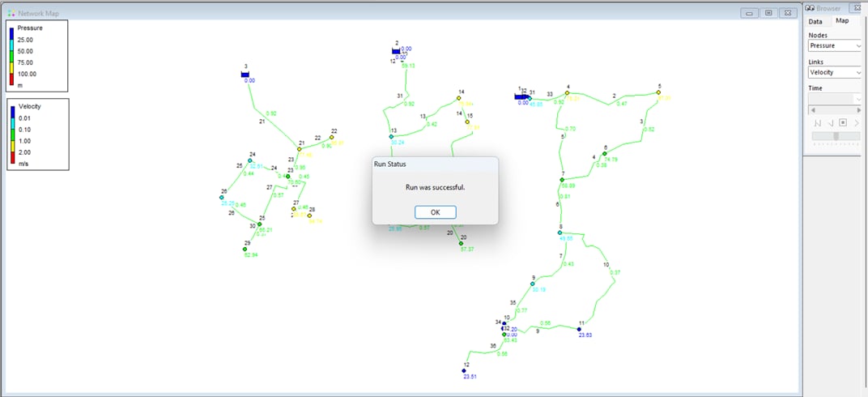Click junction node 5 on the network
This screenshot has width=868, height=397.
tap(659, 92)
